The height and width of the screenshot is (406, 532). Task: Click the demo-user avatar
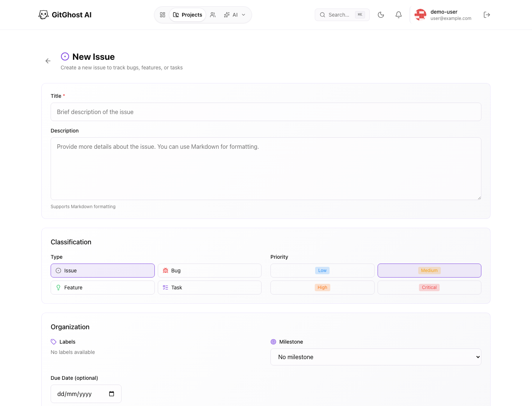(420, 15)
